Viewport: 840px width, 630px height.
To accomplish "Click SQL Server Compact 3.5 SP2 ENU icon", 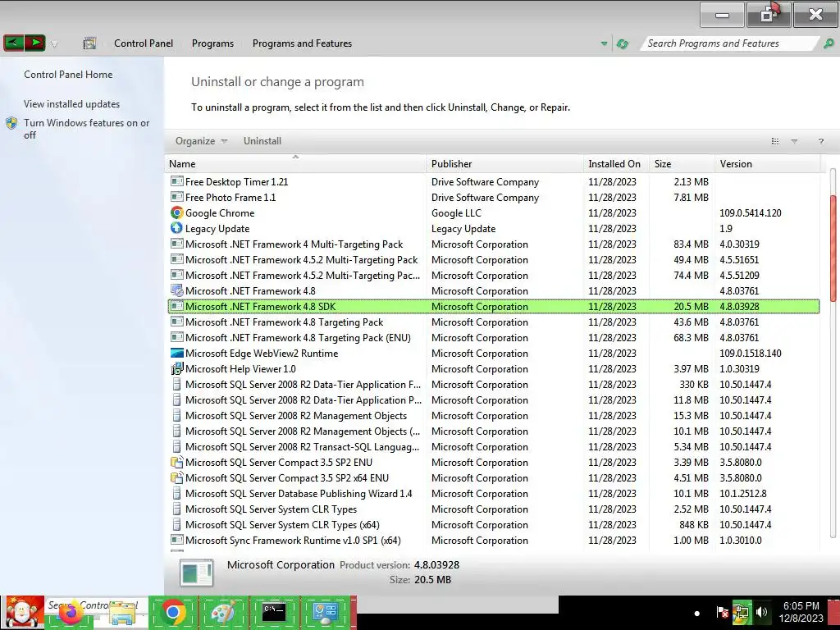I will 177,463.
